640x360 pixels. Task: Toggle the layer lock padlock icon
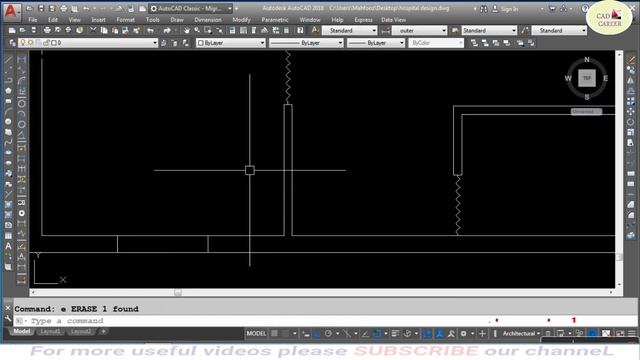[x=46, y=43]
